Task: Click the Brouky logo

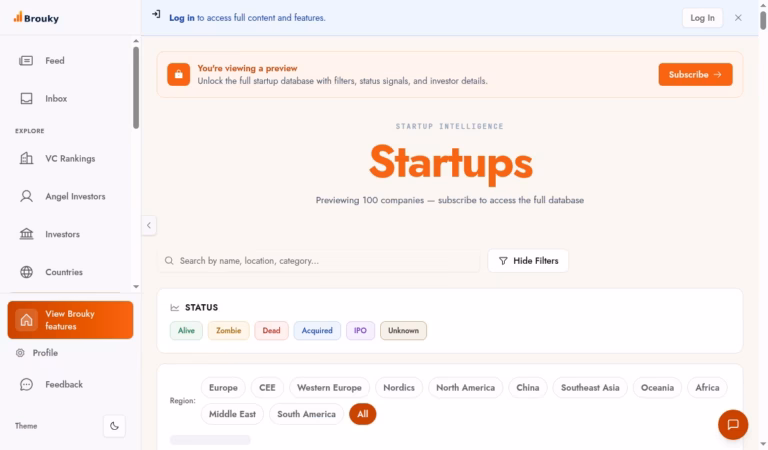Action: 36,18
